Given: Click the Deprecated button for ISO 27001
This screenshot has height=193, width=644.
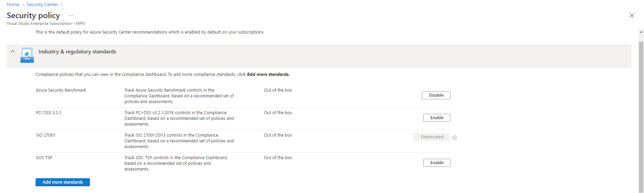Looking at the screenshot, I should coord(432,137).
